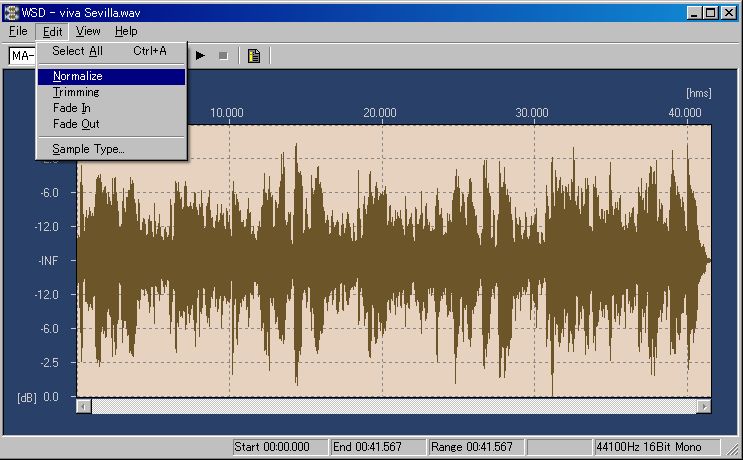Viewport: 743px width, 460px height.
Task: Open the Help menu
Action: [126, 31]
